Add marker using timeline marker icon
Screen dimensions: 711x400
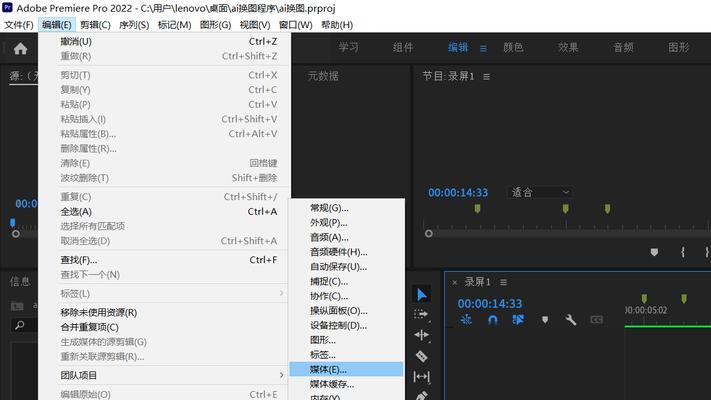coord(545,320)
